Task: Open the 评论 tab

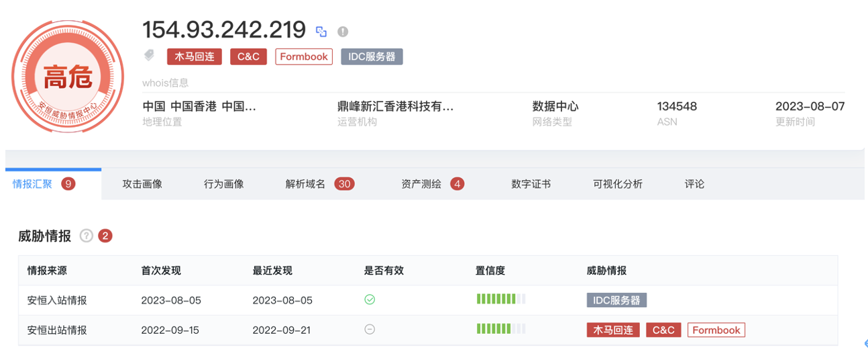Action: (x=694, y=184)
